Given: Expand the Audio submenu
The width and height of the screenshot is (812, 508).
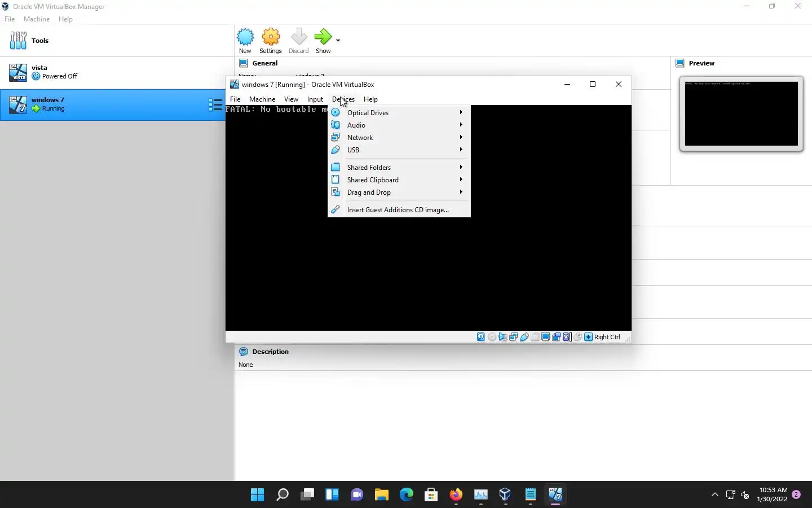Looking at the screenshot, I should coord(399,125).
